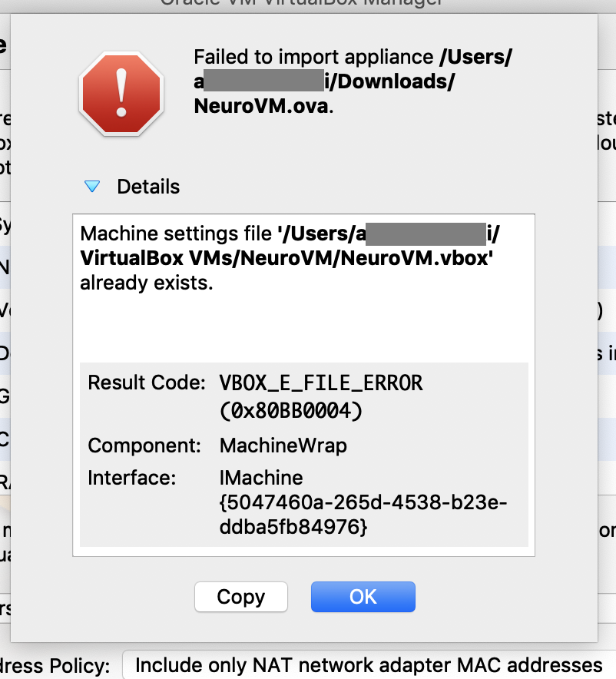Click the red error stop-sign icon
Screen dimensions: 616x679
pos(121,94)
